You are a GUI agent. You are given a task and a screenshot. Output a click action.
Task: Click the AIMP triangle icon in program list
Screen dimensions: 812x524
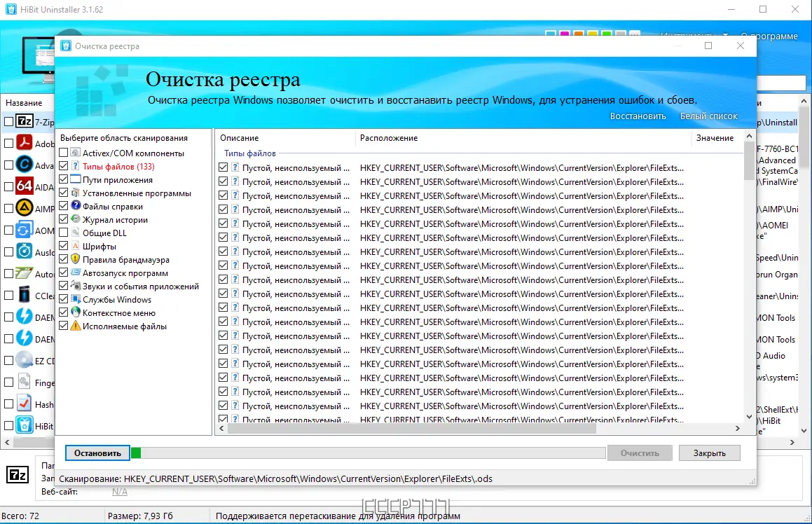tap(25, 207)
